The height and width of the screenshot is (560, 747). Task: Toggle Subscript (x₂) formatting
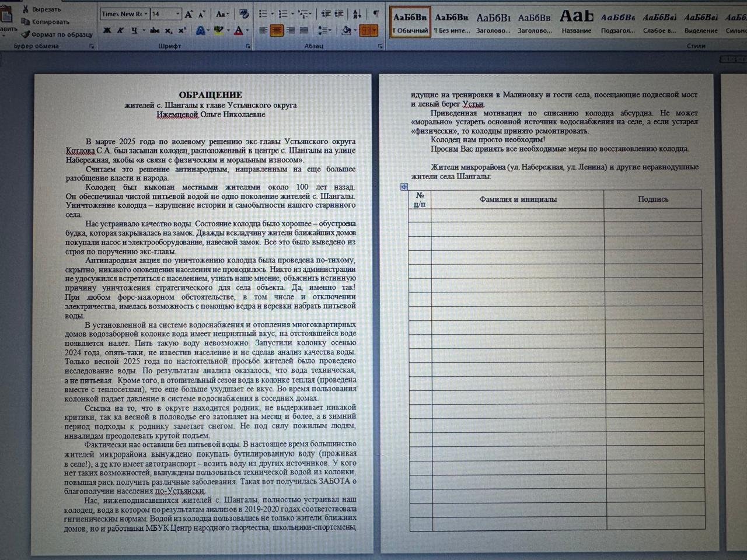[169, 30]
